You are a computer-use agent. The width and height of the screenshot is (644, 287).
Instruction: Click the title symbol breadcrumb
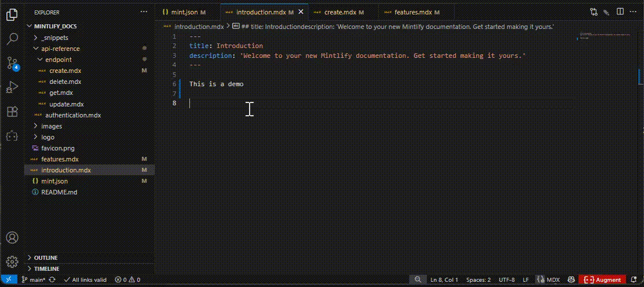coord(393,26)
